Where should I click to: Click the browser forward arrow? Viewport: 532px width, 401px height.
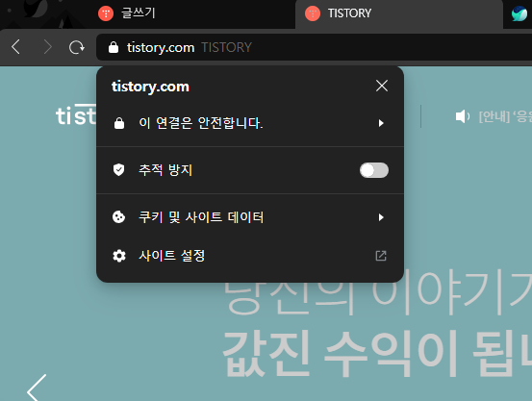click(47, 47)
